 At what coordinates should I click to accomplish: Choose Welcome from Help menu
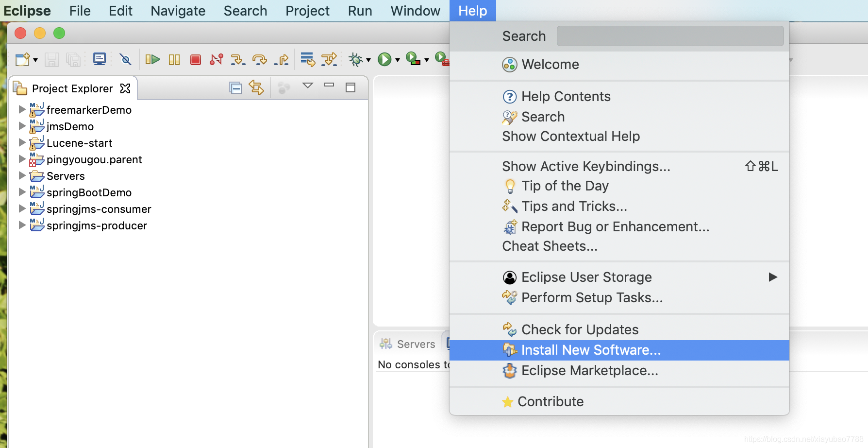[x=619, y=65]
